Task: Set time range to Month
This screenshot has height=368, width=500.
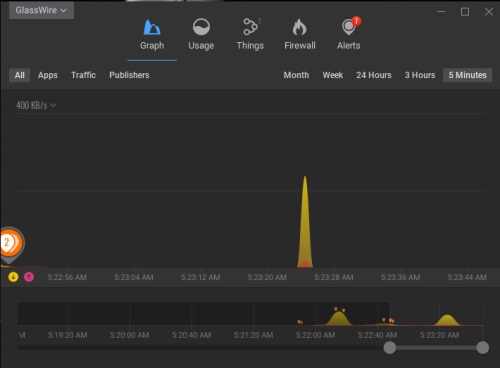Action: click(x=296, y=75)
